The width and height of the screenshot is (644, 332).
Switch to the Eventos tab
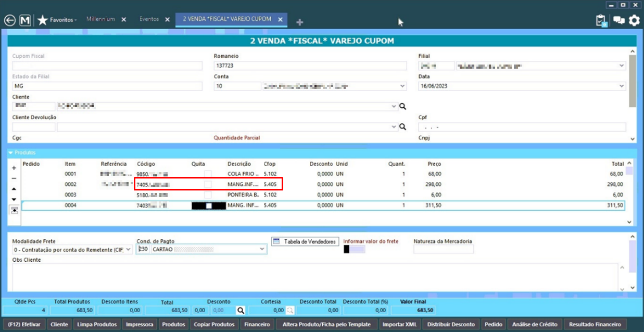tap(149, 19)
